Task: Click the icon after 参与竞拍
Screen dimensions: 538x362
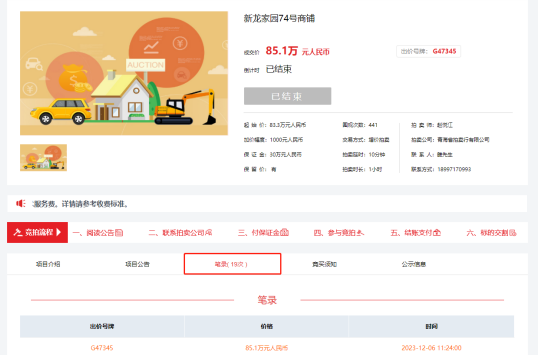Action: [x=360, y=233]
